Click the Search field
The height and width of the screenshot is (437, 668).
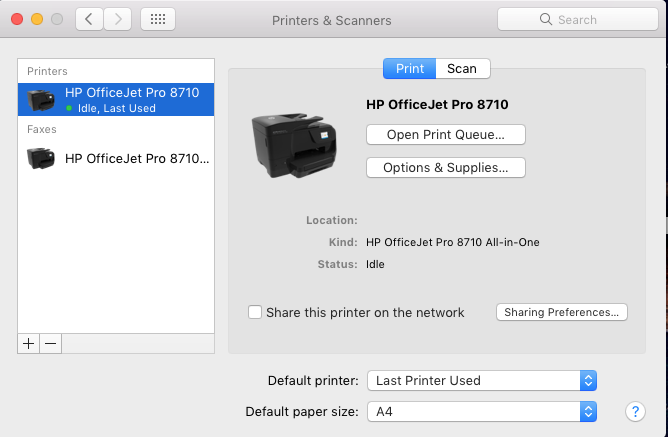578,19
